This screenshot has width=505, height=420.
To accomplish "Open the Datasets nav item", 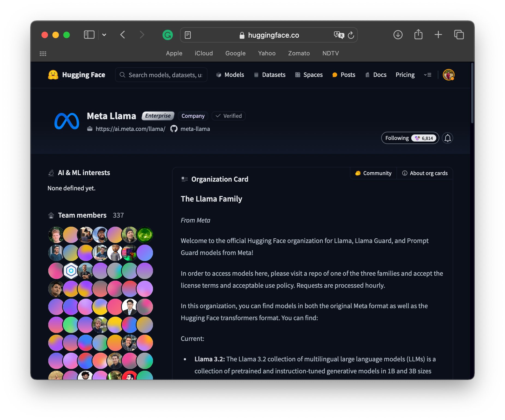I will point(270,75).
